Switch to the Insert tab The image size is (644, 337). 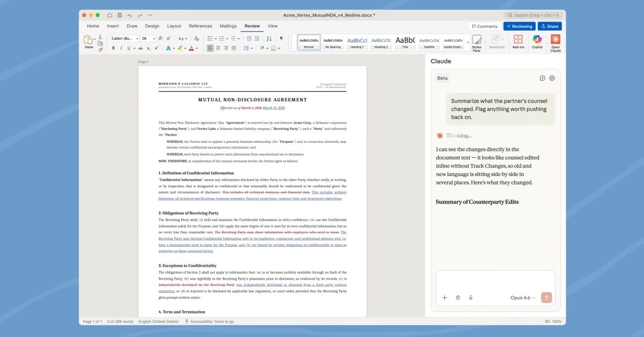113,26
